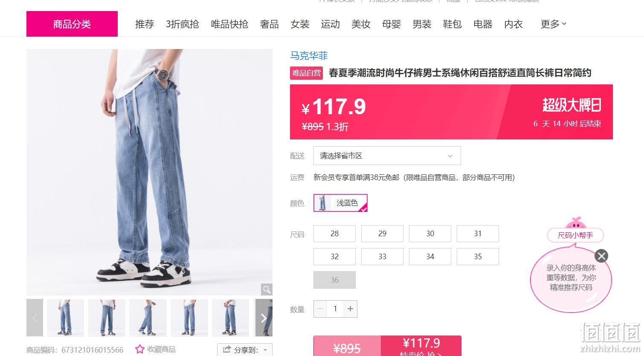Click the magnifier zoom icon on product image
The image size is (644, 356).
pyautogui.click(x=267, y=289)
